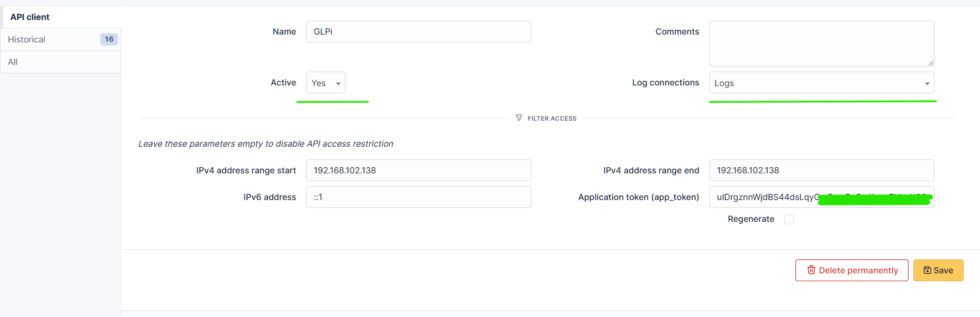Screen dimensions: 980x317
Task: Click inside the Comments text area
Action: coord(821,44)
